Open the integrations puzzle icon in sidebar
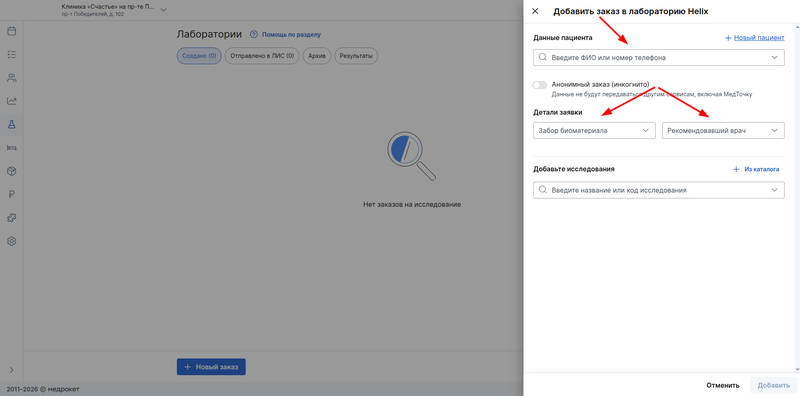The image size is (800, 396). point(11,217)
